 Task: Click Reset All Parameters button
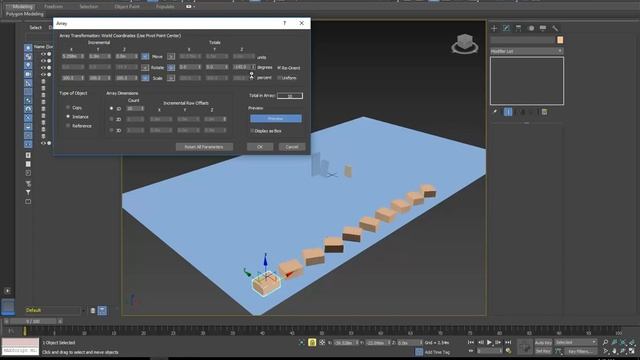[x=204, y=147]
